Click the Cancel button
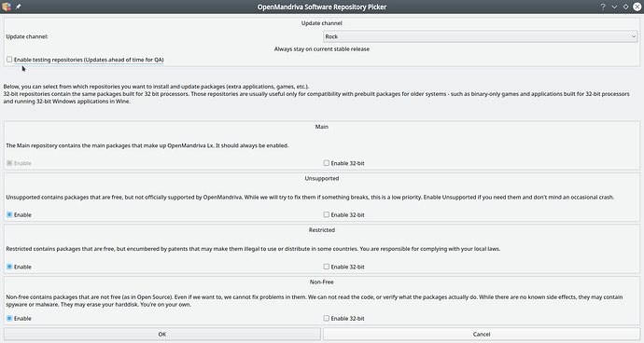 click(x=482, y=334)
